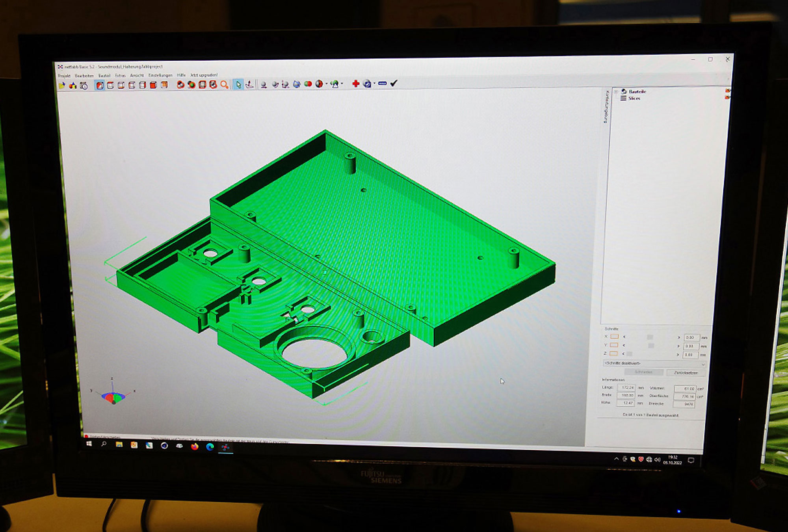Open the Bearbeiten menu
788x532 pixels.
click(84, 76)
